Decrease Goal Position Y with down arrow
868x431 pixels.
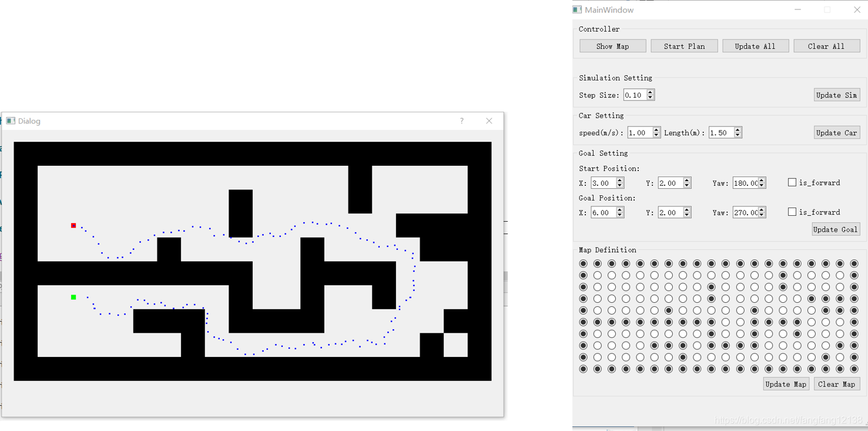point(686,215)
